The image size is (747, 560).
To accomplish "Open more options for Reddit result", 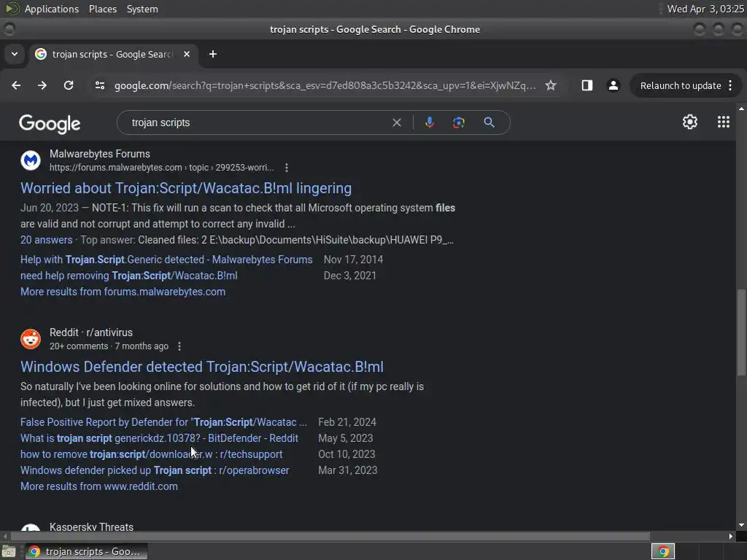I will [179, 346].
